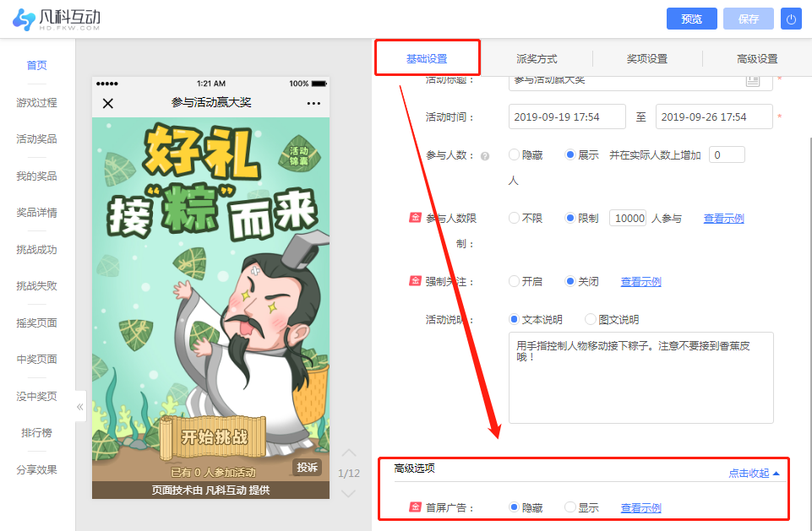Click 页面技术由 凡科互动 提供 footer
The width and height of the screenshot is (812, 531).
click(210, 490)
